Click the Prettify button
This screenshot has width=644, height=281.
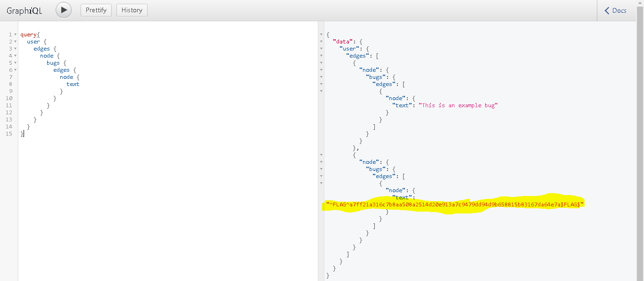tap(96, 10)
